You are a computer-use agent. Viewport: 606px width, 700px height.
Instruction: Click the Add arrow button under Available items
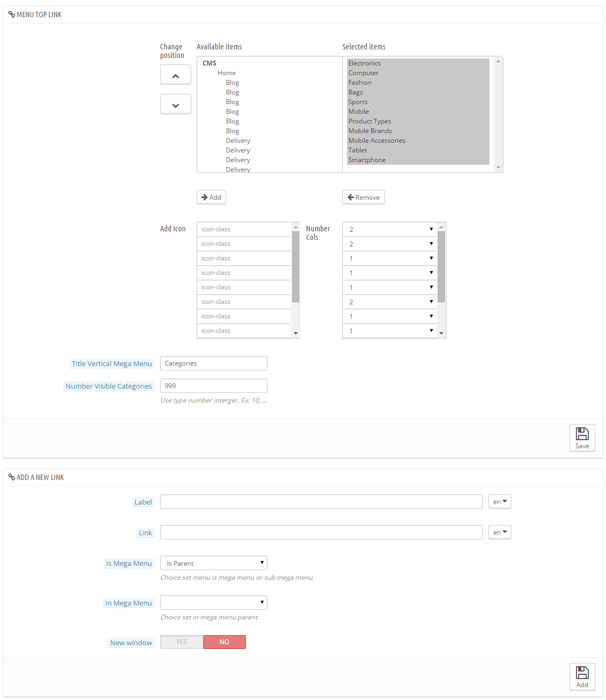211,198
